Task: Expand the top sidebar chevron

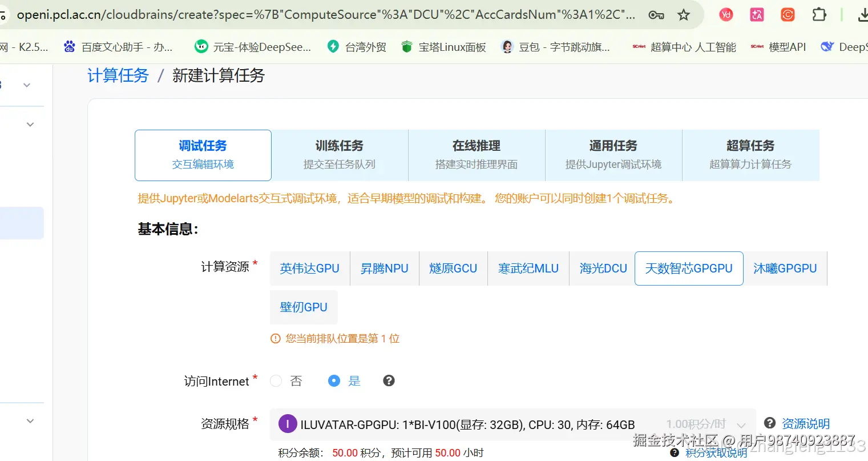Action: 26,85
